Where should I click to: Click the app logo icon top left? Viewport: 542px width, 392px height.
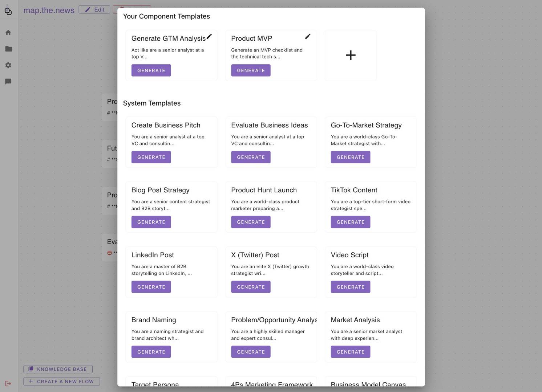[x=8, y=11]
